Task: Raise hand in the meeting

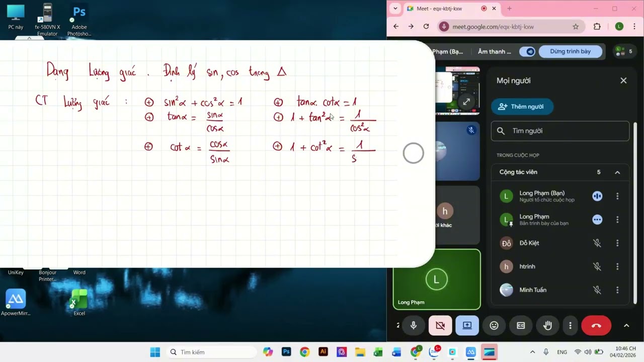Action: 547,326
